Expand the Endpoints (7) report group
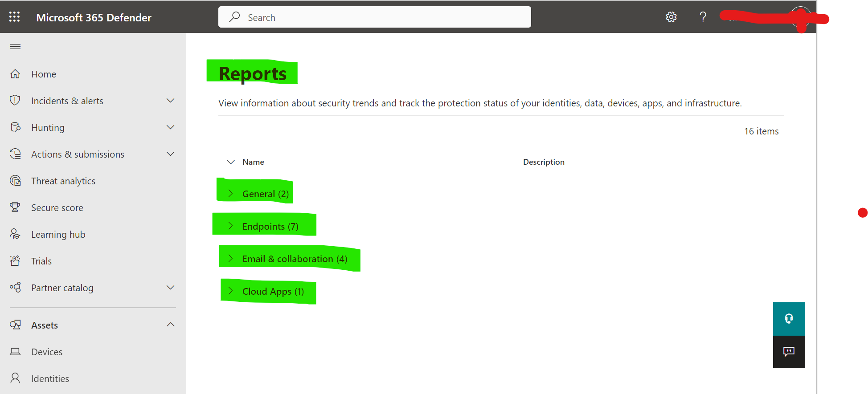This screenshot has width=868, height=394. [231, 226]
